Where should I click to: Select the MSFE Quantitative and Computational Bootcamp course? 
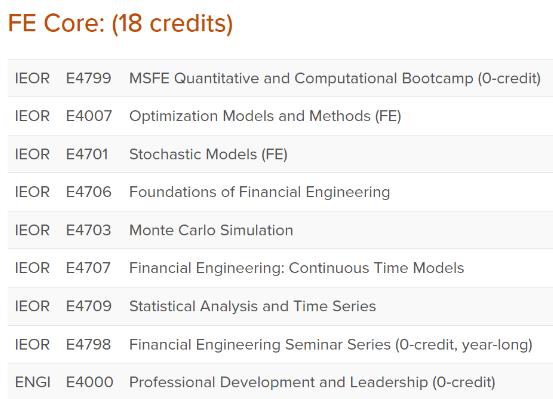coord(335,78)
